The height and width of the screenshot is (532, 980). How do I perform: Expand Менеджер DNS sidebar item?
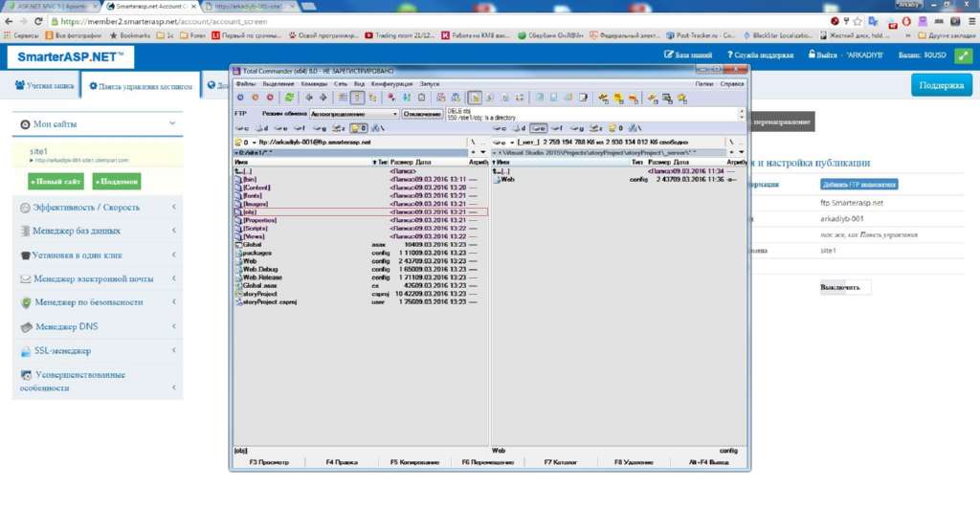(98, 326)
